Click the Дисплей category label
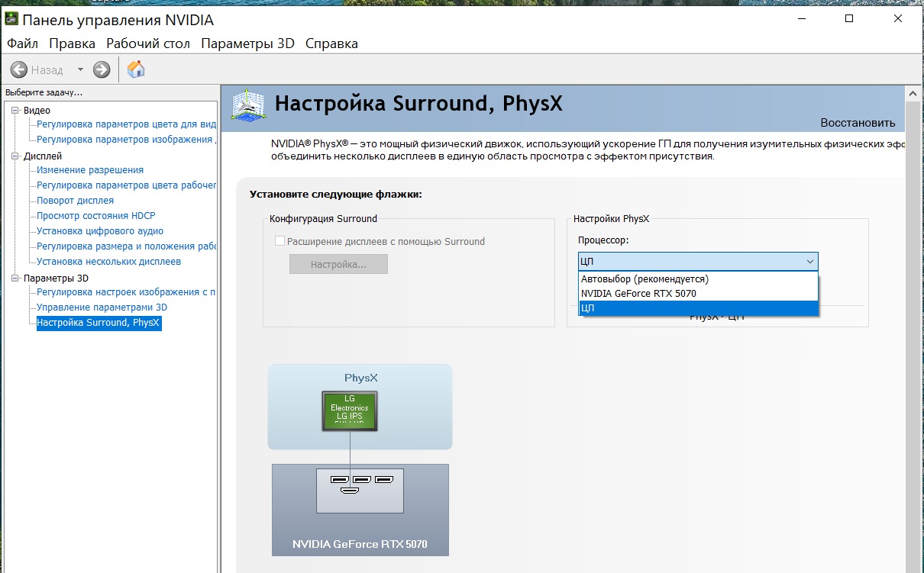924x573 pixels. click(x=43, y=156)
